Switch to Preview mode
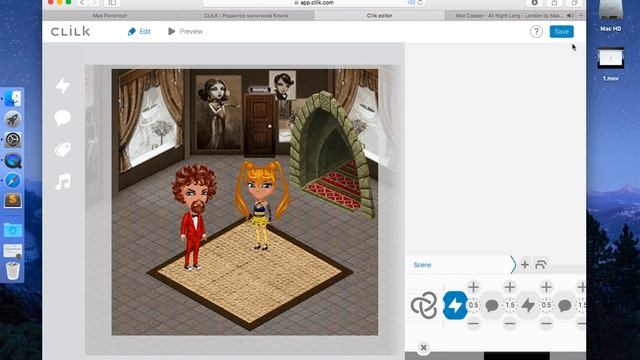Image resolution: width=640 pixels, height=360 pixels. [x=185, y=31]
